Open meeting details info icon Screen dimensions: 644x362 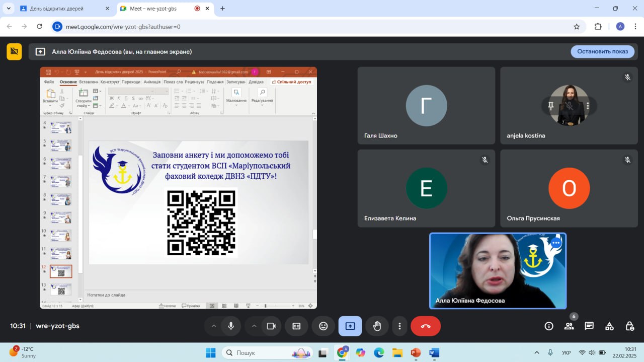click(549, 326)
